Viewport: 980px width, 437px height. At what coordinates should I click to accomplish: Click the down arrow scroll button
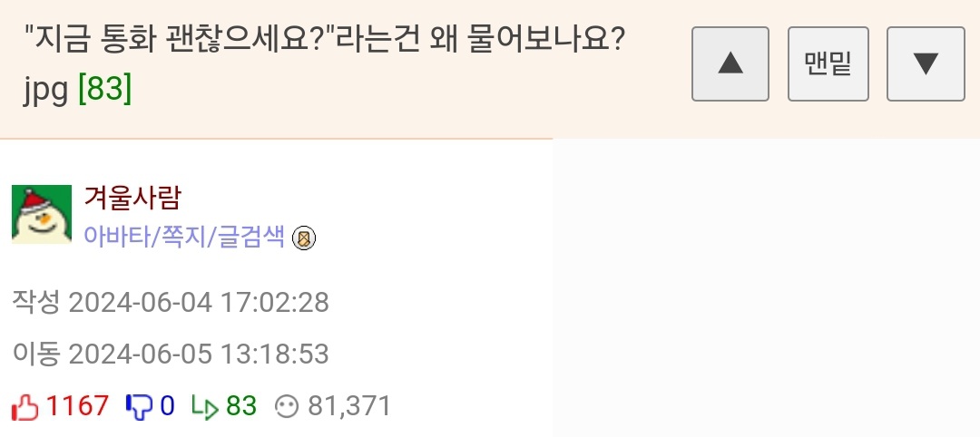pos(925,63)
